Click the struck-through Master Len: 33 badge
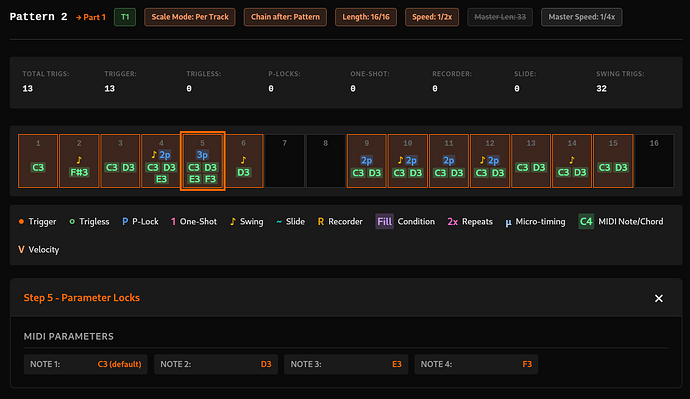 pyautogui.click(x=500, y=17)
